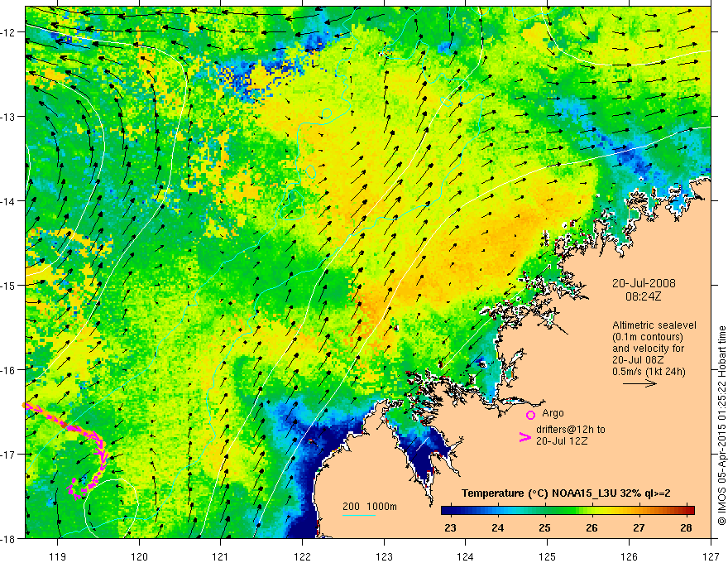Image resolution: width=728 pixels, height=563 pixels.
Task: Click the latitude label -12
Action: 8,32
